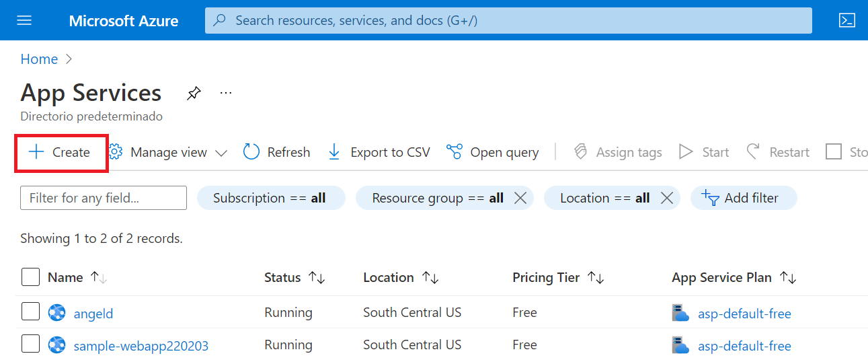Export the app list to CSV
The height and width of the screenshot is (360, 868).
click(379, 152)
